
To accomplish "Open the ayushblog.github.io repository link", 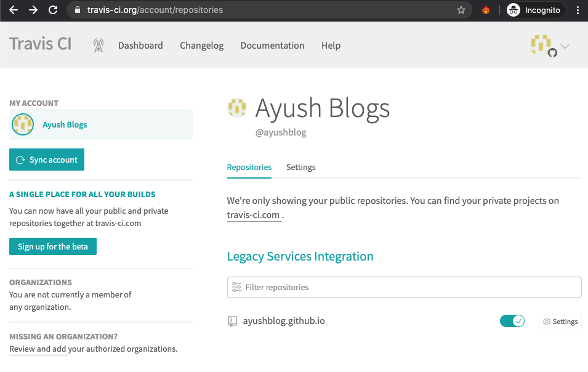I will (x=284, y=321).
